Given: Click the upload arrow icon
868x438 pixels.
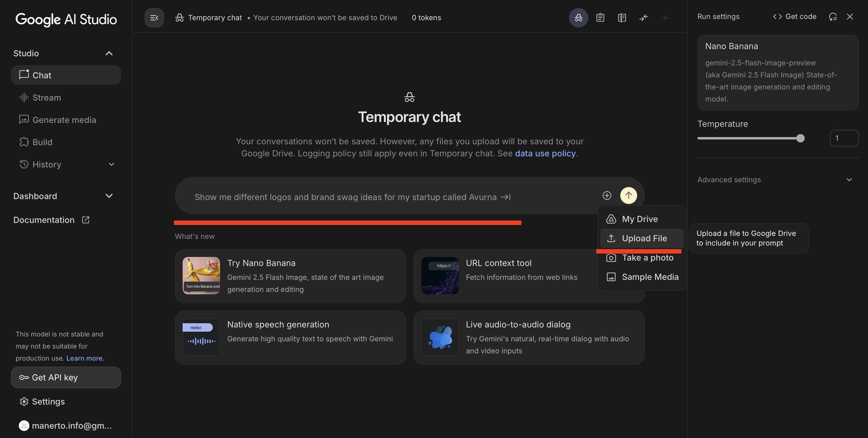Looking at the screenshot, I should 611,238.
